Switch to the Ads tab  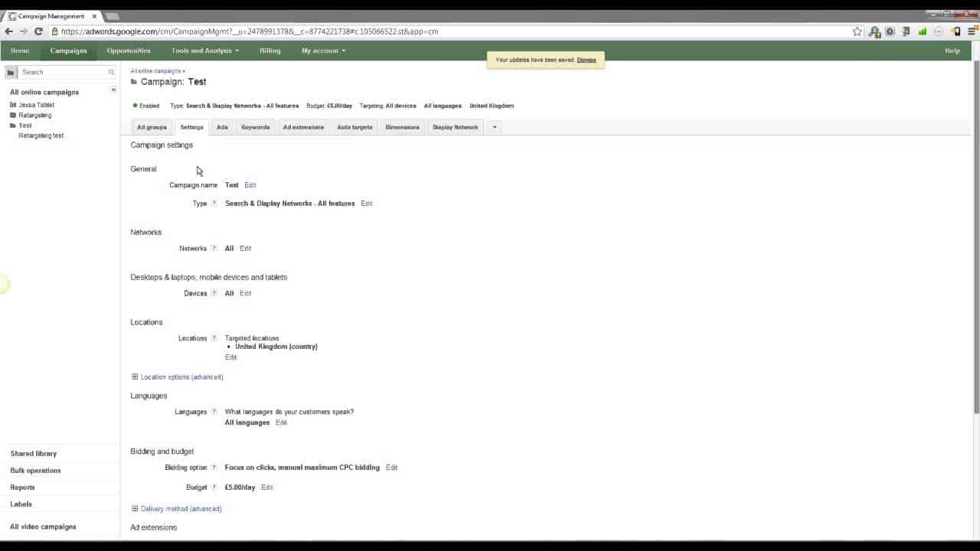click(222, 127)
